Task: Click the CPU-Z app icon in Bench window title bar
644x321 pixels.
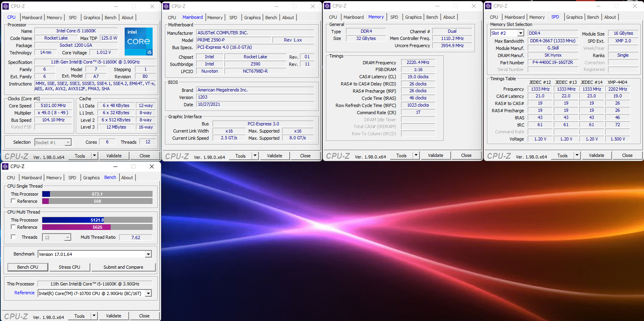Action: click(x=5, y=166)
